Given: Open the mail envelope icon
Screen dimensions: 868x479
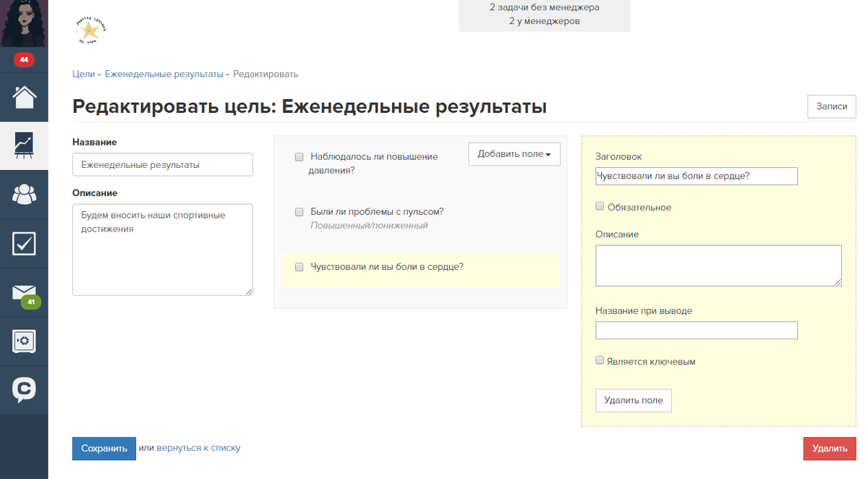Looking at the screenshot, I should (24, 292).
